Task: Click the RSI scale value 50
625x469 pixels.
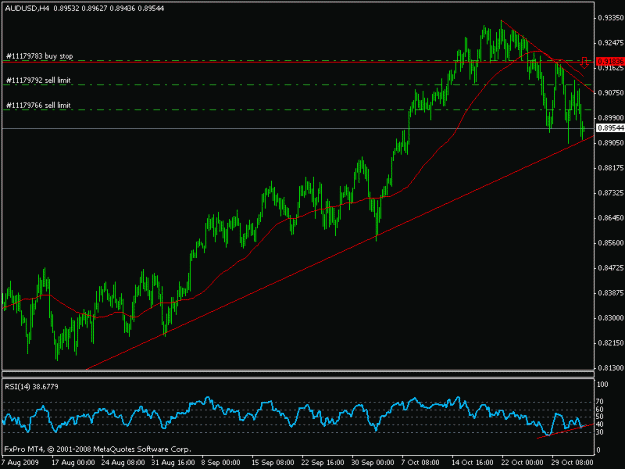Action: (600, 417)
